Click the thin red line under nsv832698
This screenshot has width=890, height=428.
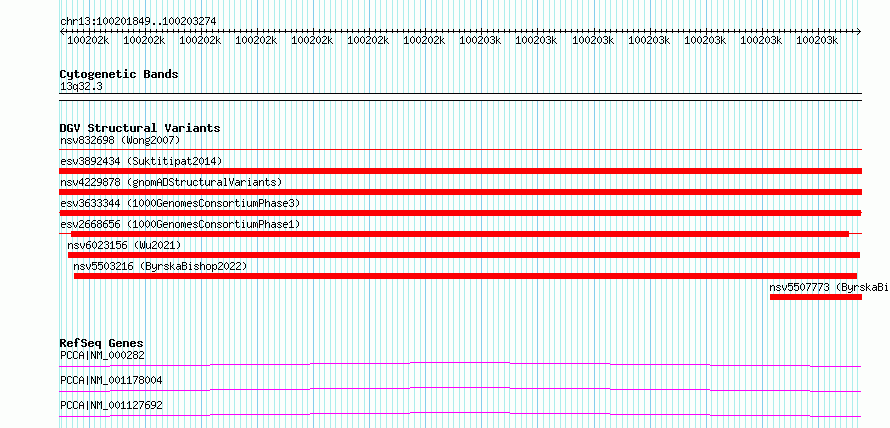pyautogui.click(x=460, y=149)
